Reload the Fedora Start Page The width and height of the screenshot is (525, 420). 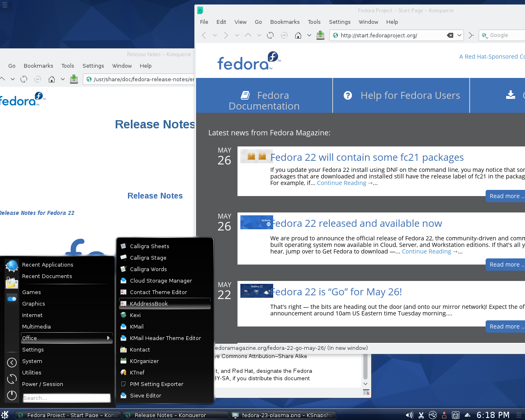pyautogui.click(x=270, y=35)
